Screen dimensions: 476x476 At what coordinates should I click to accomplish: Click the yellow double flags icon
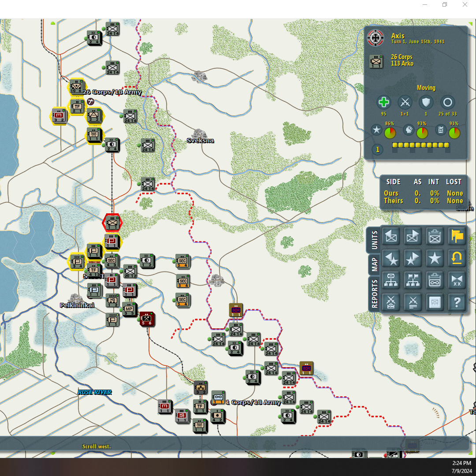[x=457, y=236]
